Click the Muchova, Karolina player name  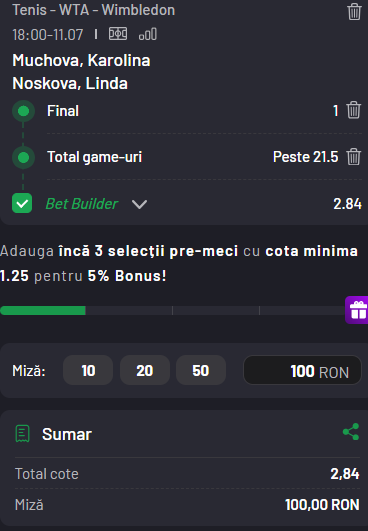coord(81,61)
